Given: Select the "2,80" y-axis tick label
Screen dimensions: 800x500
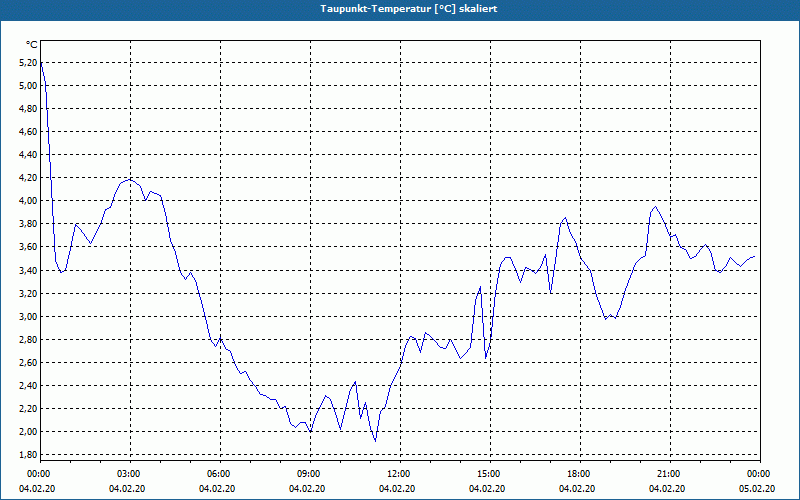Looking at the screenshot, I should (29, 340).
